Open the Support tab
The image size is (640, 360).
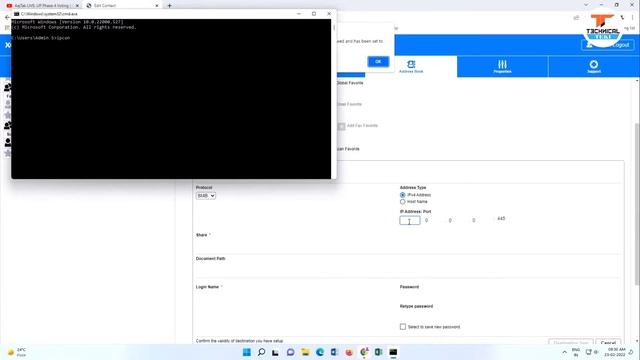click(x=594, y=66)
